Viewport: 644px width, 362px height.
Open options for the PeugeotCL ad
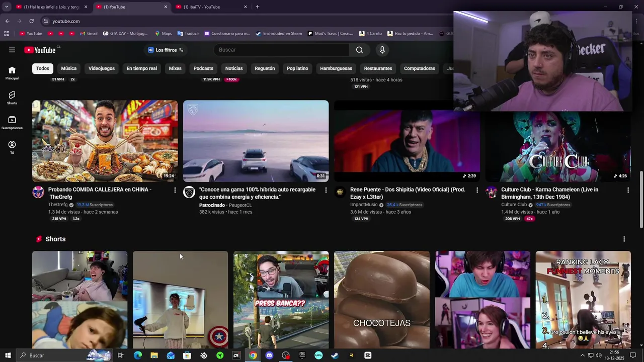coord(326,190)
